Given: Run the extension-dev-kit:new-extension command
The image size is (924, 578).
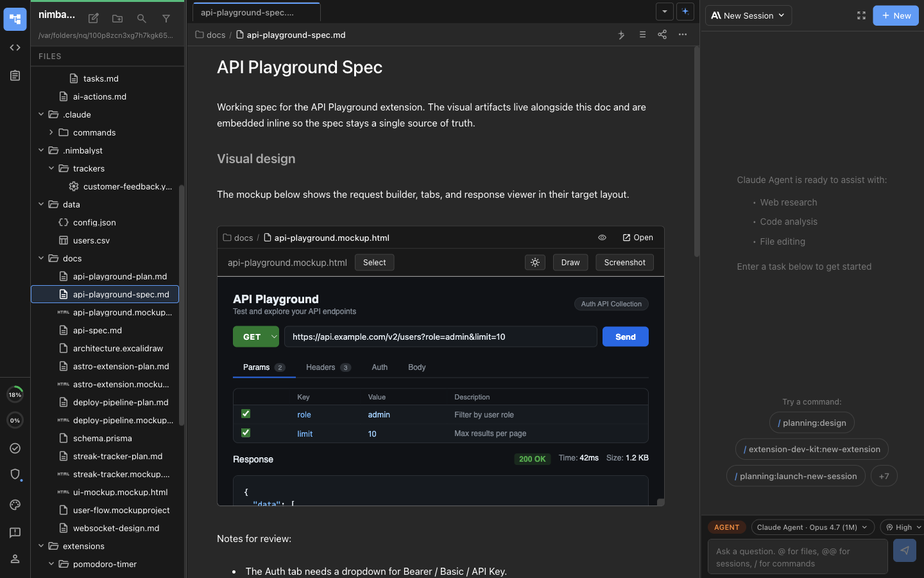Looking at the screenshot, I should [x=812, y=449].
